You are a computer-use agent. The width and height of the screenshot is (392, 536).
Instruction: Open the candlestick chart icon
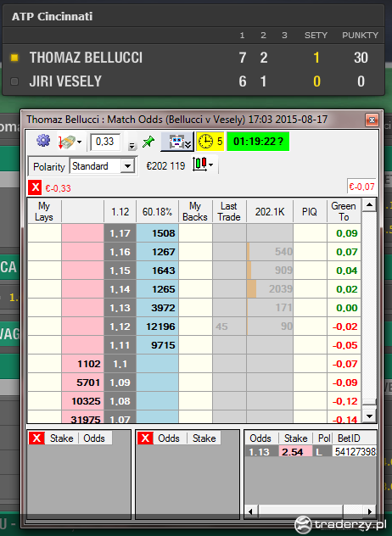click(199, 165)
